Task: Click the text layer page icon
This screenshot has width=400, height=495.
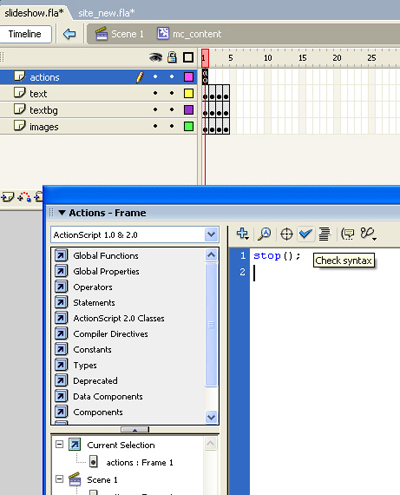Action: (20, 92)
